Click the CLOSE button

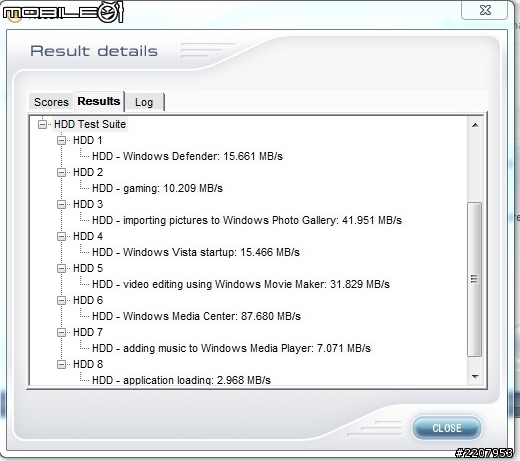(447, 428)
